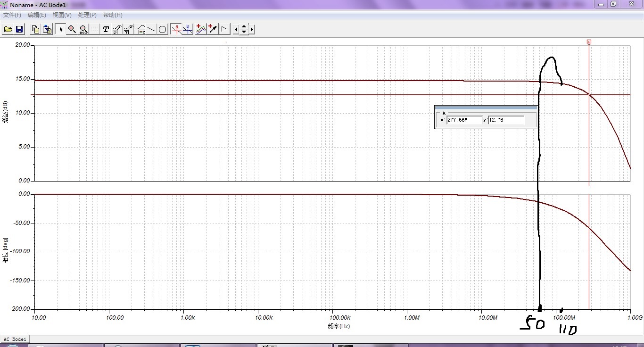644x347 pixels.
Task: Close the AC Bode1 window
Action: click(631, 4)
